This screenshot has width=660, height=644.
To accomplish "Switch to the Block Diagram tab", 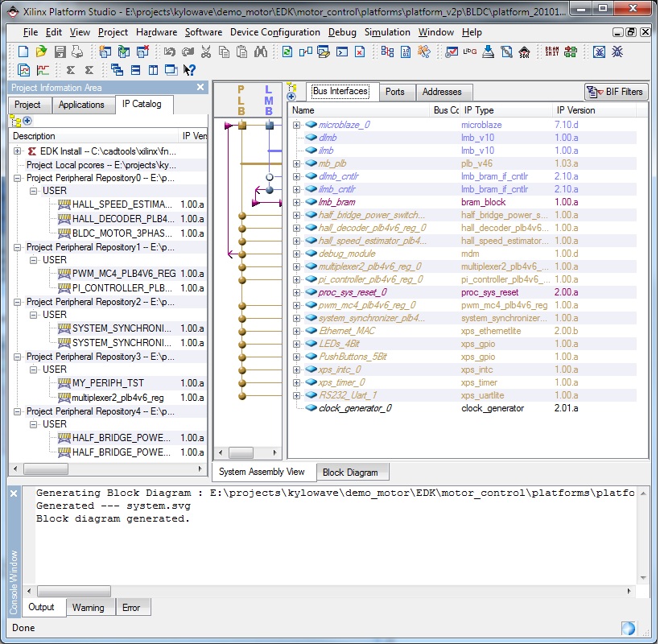I will click(x=349, y=472).
